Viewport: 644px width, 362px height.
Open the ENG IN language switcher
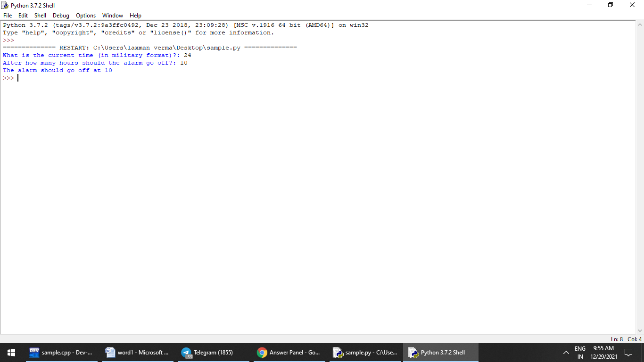[580, 353]
